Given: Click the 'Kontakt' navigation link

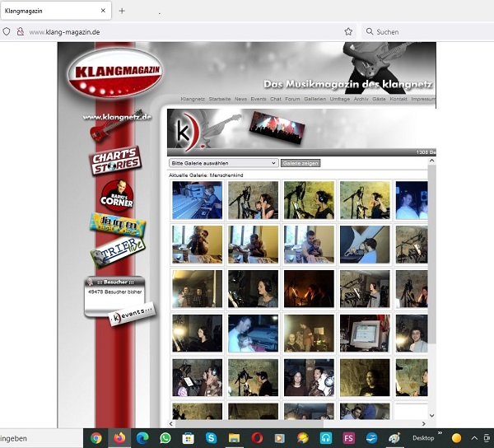Looking at the screenshot, I should click(398, 99).
